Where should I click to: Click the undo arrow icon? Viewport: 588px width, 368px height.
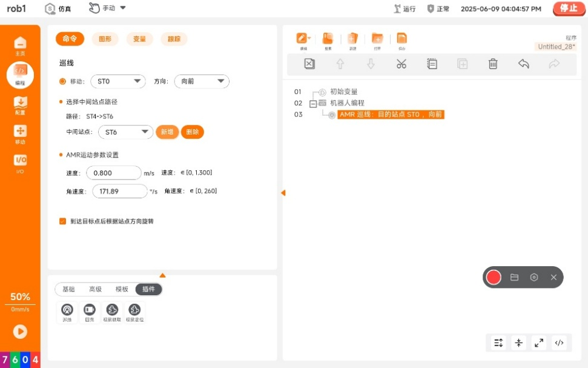pyautogui.click(x=524, y=64)
